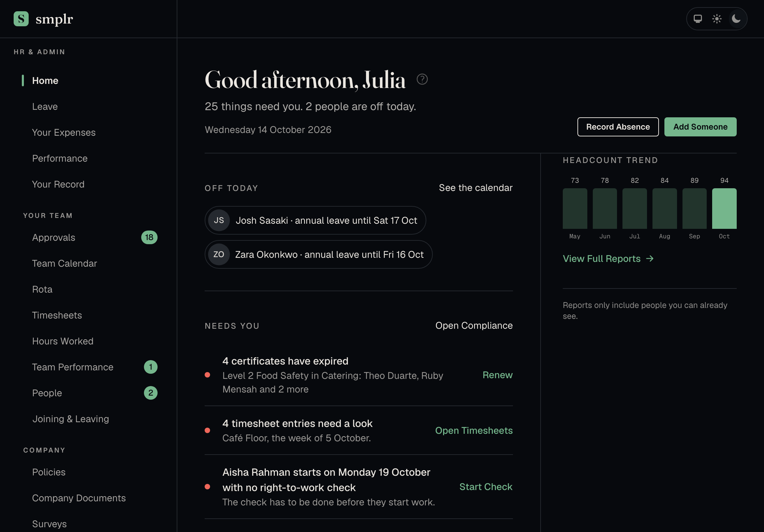Click red dot beside expired certificates
Screen dimensions: 764x532
pyautogui.click(x=207, y=375)
